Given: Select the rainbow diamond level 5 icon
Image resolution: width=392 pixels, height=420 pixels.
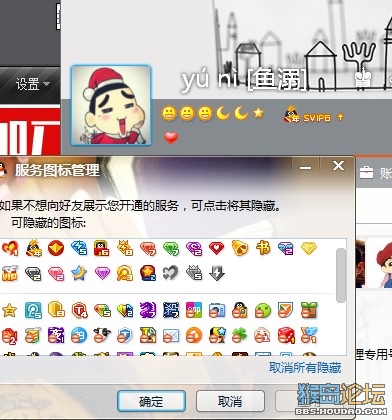Looking at the screenshot, I should click(102, 310).
